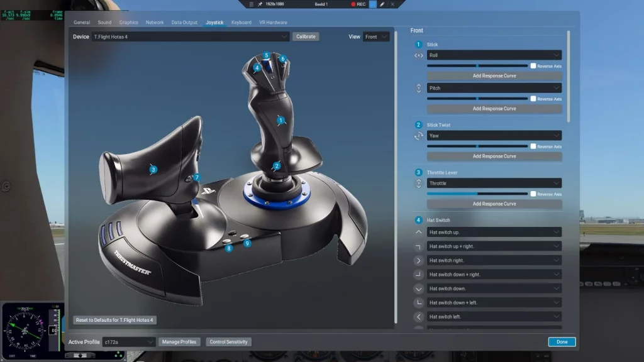Open the Graphics settings tab
Image resolution: width=644 pixels, height=362 pixels.
tap(128, 22)
